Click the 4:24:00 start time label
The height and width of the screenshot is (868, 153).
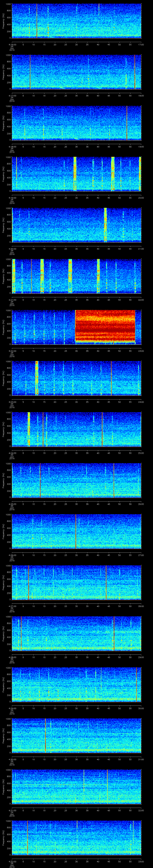(x=12, y=453)
